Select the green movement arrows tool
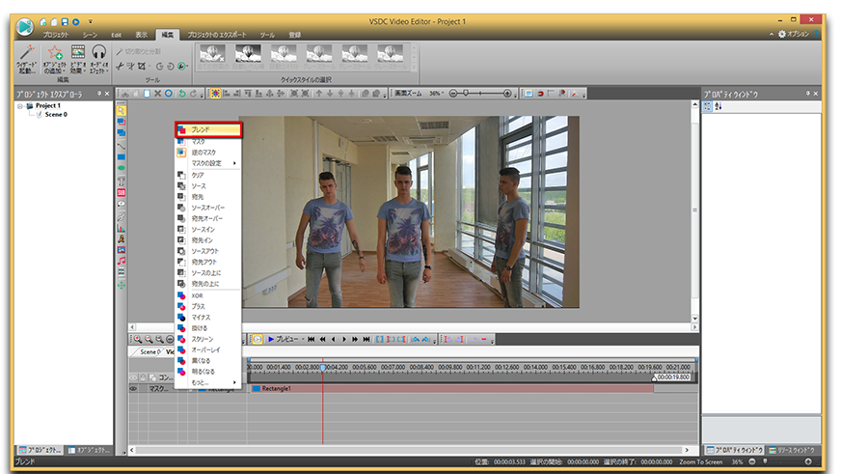 click(x=121, y=285)
